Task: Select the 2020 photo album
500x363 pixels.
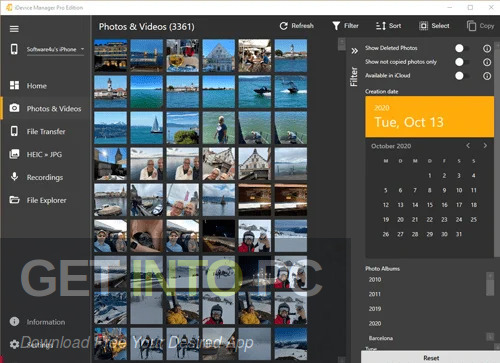Action: pos(375,324)
